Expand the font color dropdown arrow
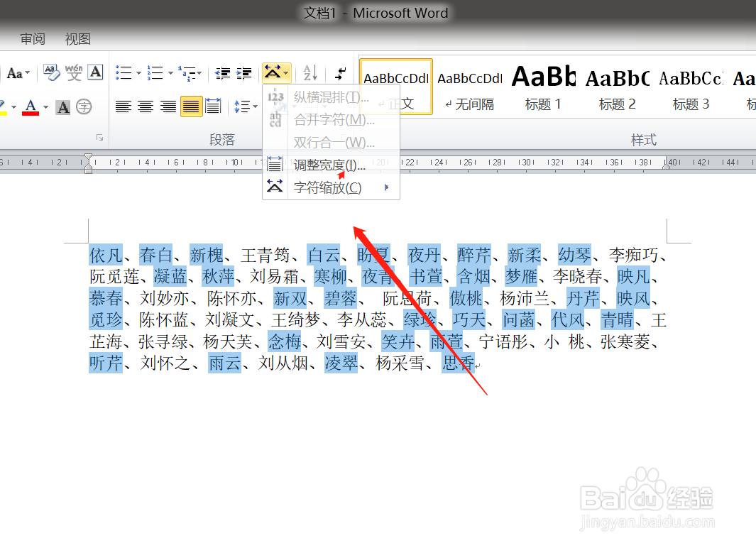Image resolution: width=756 pixels, height=548 pixels. (46, 107)
